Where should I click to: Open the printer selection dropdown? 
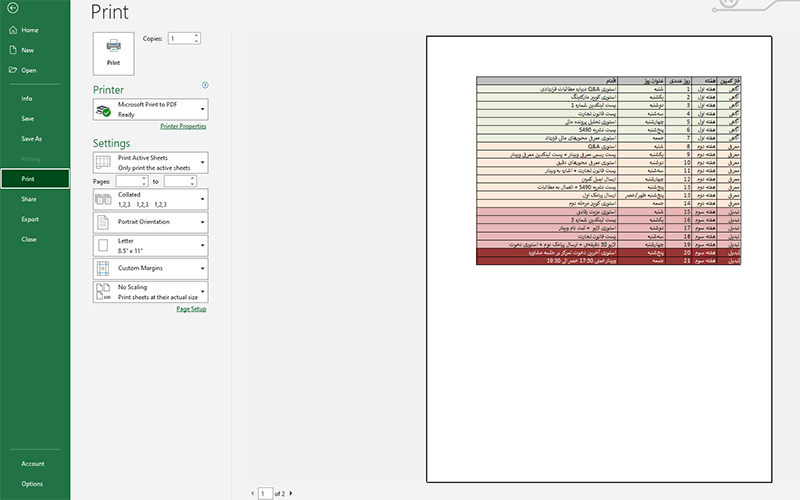203,109
